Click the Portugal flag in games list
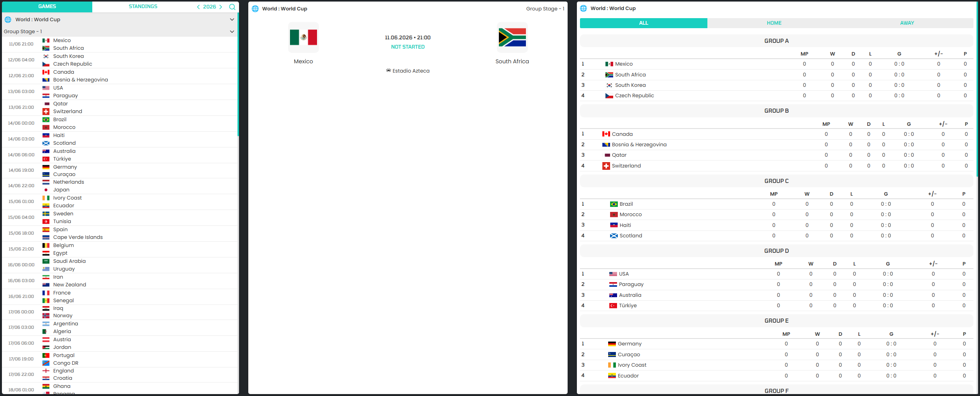Image resolution: width=980 pixels, height=396 pixels. tap(46, 355)
